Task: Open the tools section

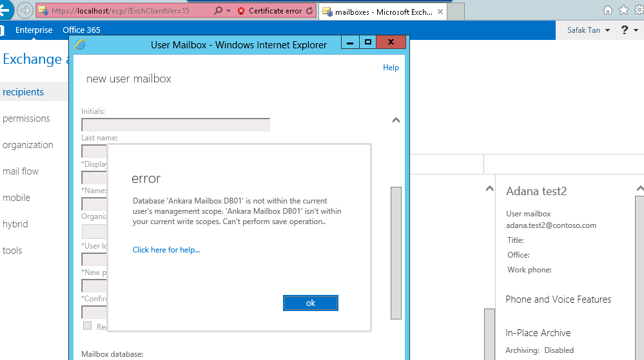Action: (x=12, y=251)
